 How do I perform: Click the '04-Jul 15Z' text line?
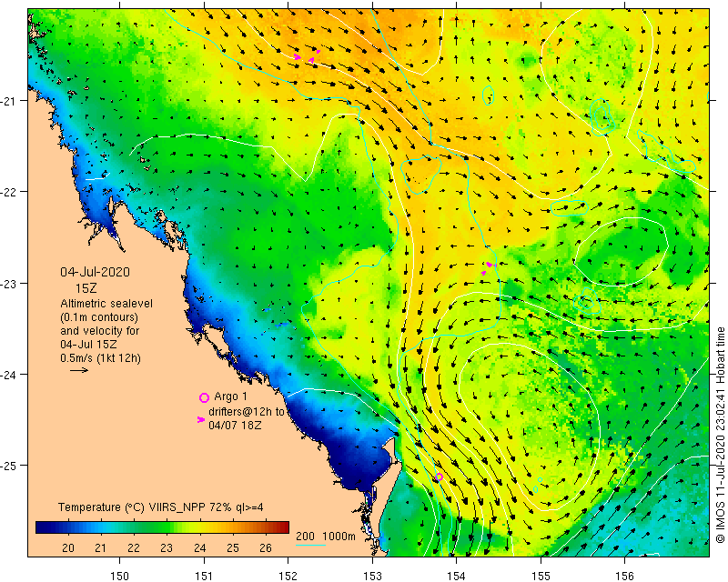(x=88, y=345)
